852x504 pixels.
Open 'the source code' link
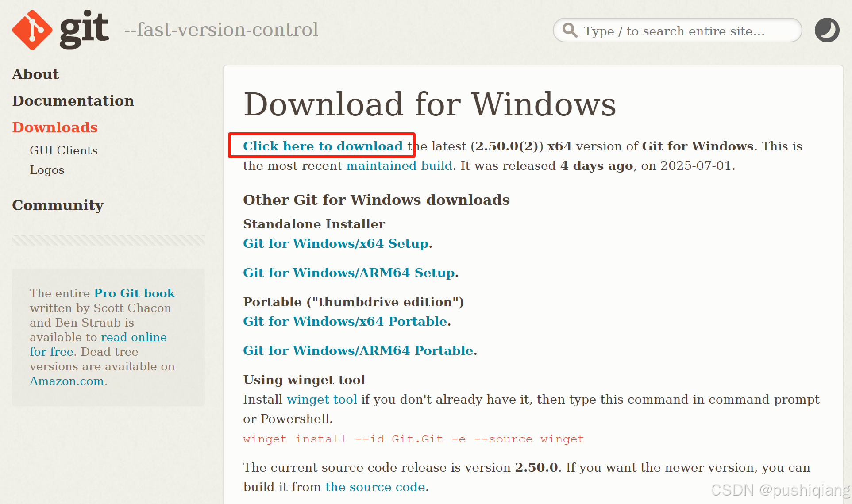point(375,487)
